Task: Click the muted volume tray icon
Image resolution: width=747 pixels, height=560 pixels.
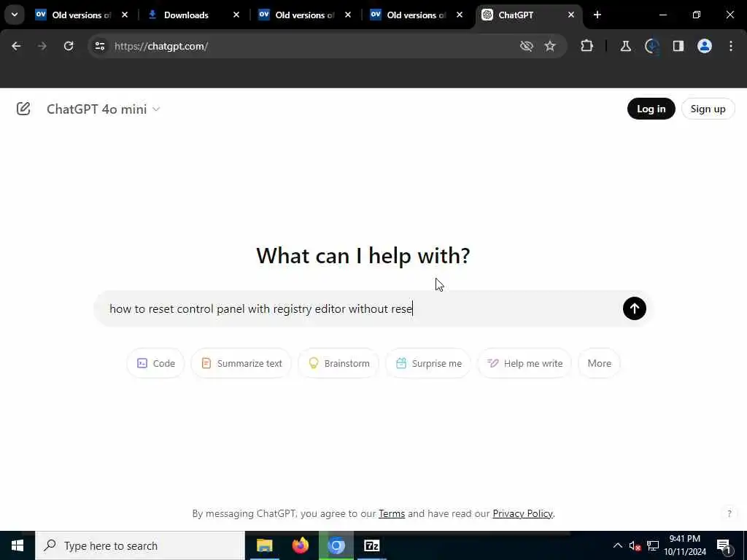Action: [635, 545]
